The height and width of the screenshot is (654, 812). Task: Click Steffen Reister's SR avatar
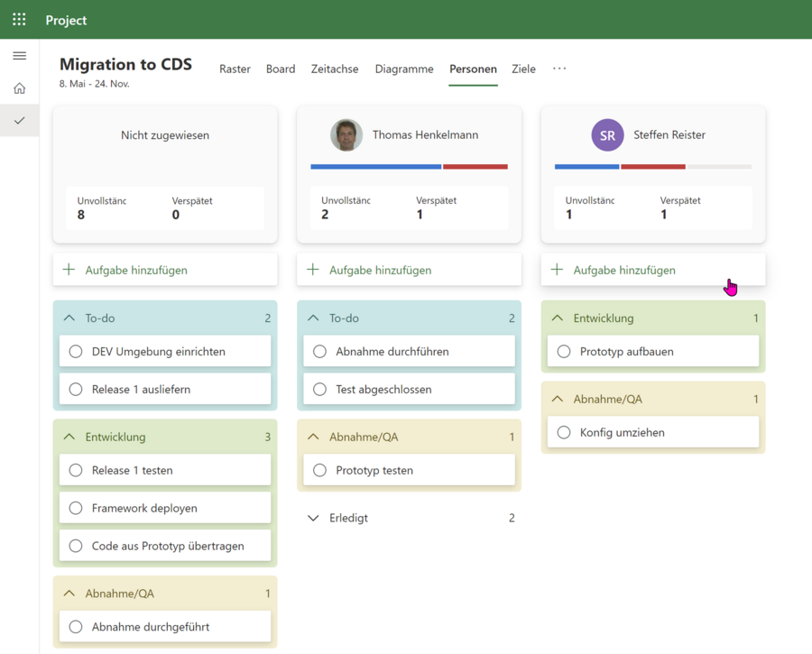[x=607, y=134]
